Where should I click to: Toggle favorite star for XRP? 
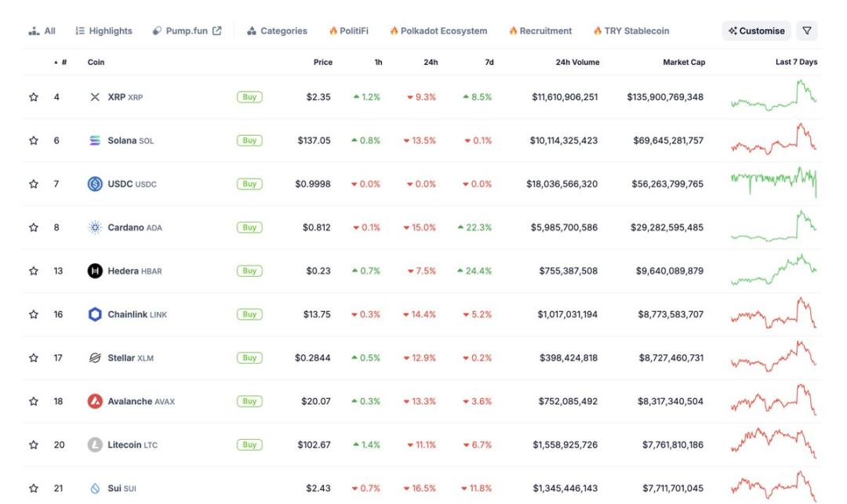pos(34,97)
